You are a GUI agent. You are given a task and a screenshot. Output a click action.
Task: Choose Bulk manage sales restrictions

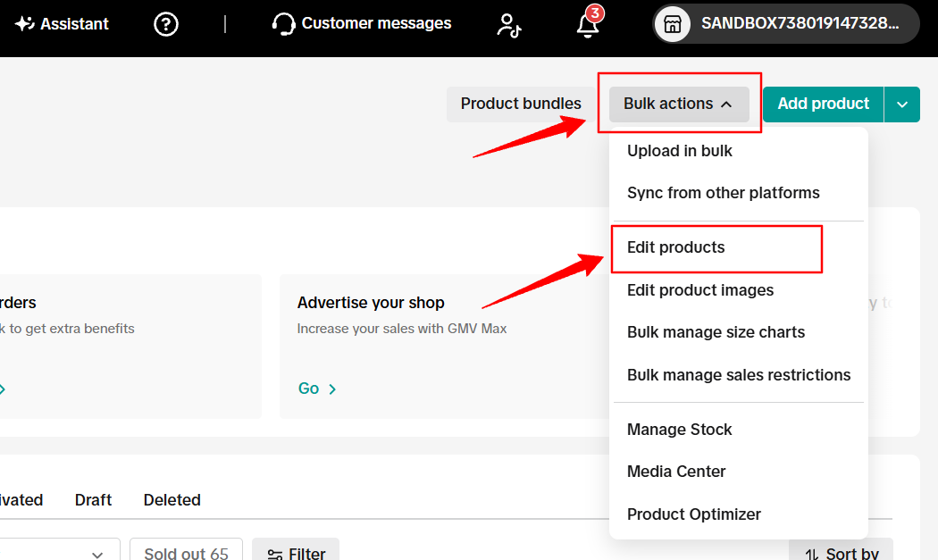tap(738, 375)
